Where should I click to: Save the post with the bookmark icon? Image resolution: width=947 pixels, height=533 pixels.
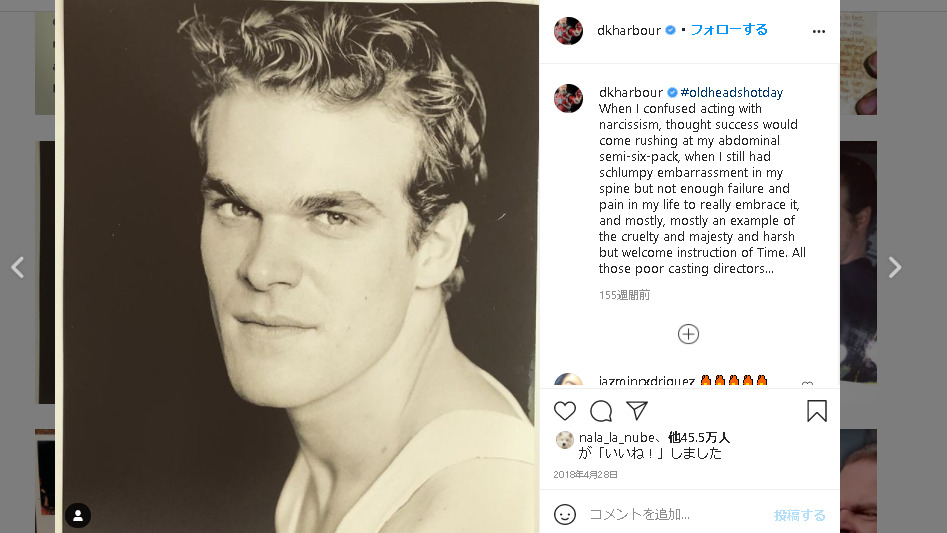(x=817, y=411)
